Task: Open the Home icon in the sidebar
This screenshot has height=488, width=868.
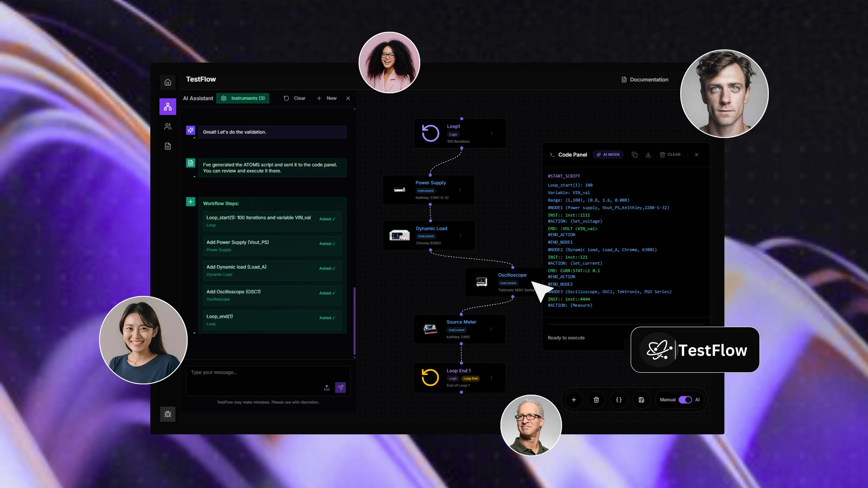Action: click(x=167, y=82)
